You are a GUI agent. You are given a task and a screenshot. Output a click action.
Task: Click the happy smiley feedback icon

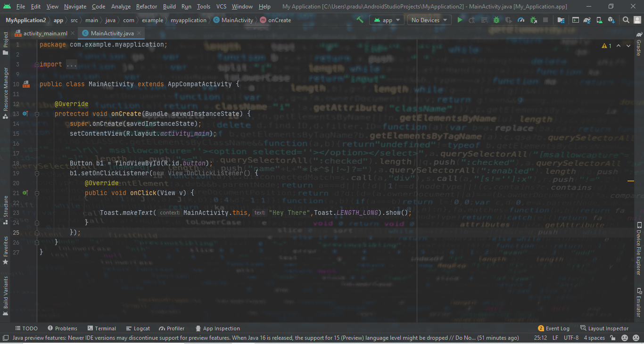point(625,338)
